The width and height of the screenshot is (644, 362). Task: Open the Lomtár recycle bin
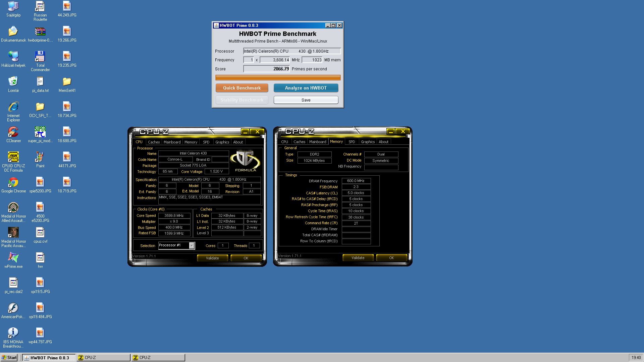13,84
